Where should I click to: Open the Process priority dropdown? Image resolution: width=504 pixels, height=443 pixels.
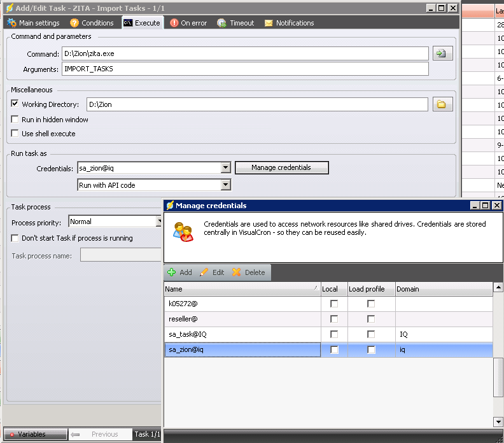(159, 221)
